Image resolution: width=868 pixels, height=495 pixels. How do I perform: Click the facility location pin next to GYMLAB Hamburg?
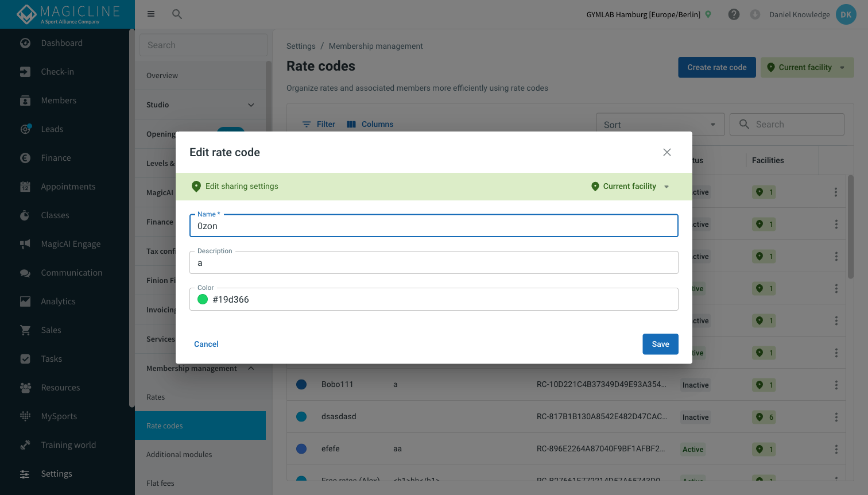pos(708,14)
